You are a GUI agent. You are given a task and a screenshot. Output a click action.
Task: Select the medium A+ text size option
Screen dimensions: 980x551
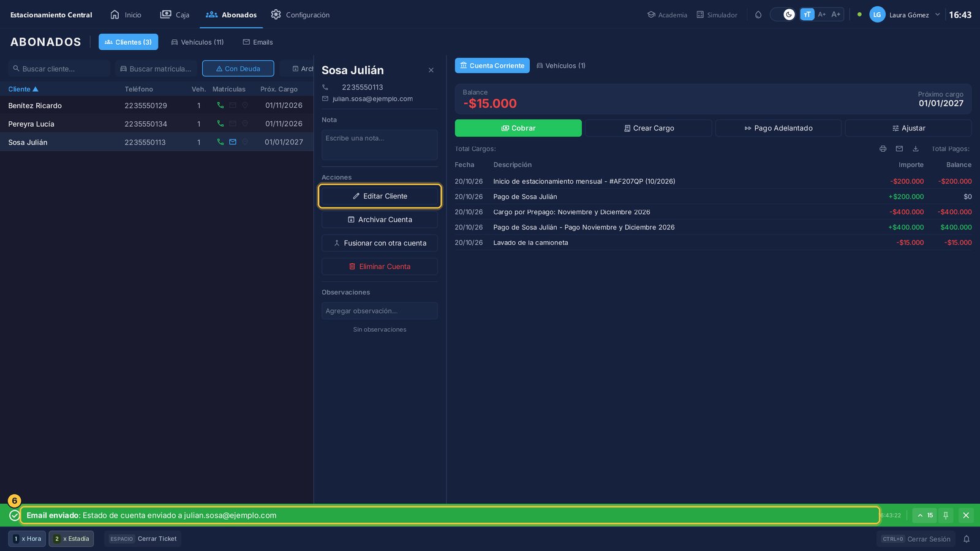822,15
